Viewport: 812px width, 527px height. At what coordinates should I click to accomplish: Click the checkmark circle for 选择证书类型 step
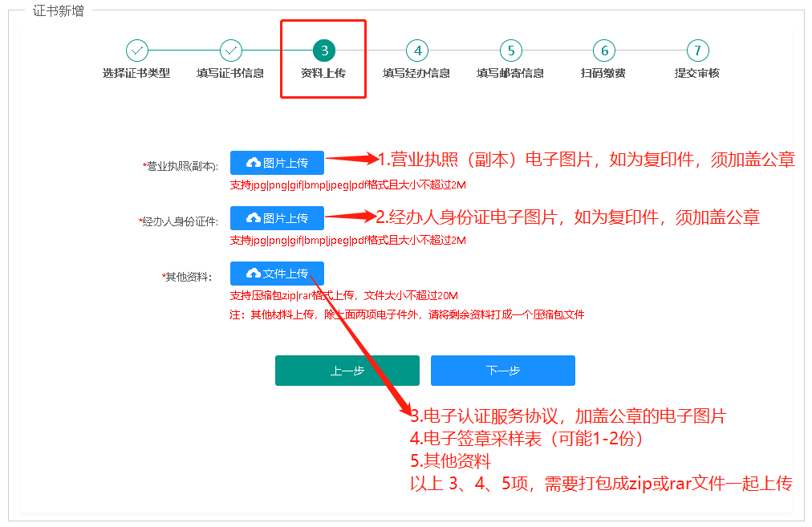(137, 50)
